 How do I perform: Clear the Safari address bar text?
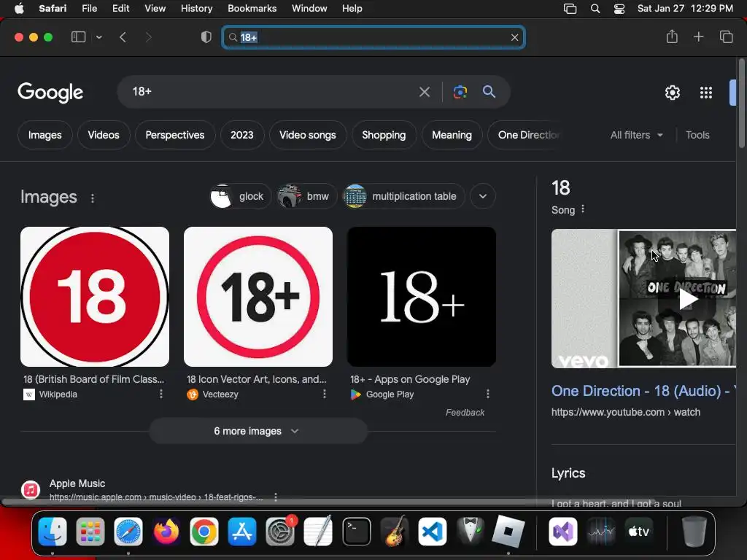(514, 37)
